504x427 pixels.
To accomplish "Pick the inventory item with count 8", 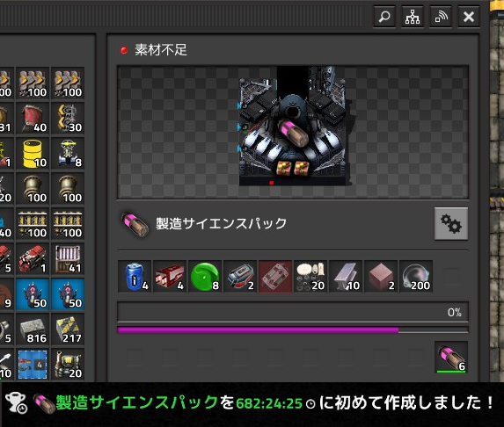I will click(x=68, y=154).
